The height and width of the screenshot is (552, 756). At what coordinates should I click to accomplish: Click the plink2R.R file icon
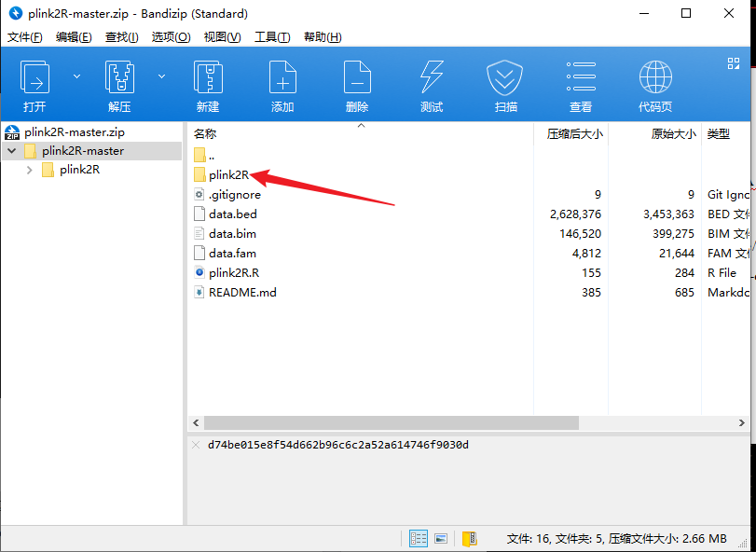[x=199, y=272]
